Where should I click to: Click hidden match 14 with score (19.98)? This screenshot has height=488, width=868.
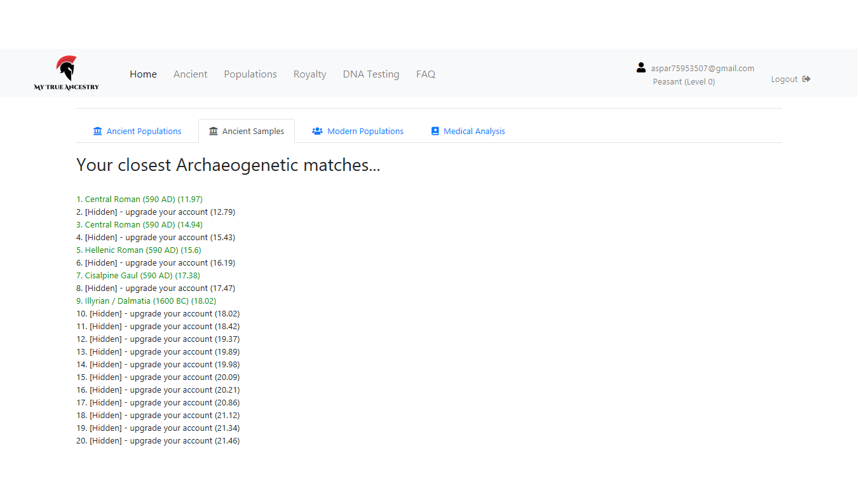[158, 364]
